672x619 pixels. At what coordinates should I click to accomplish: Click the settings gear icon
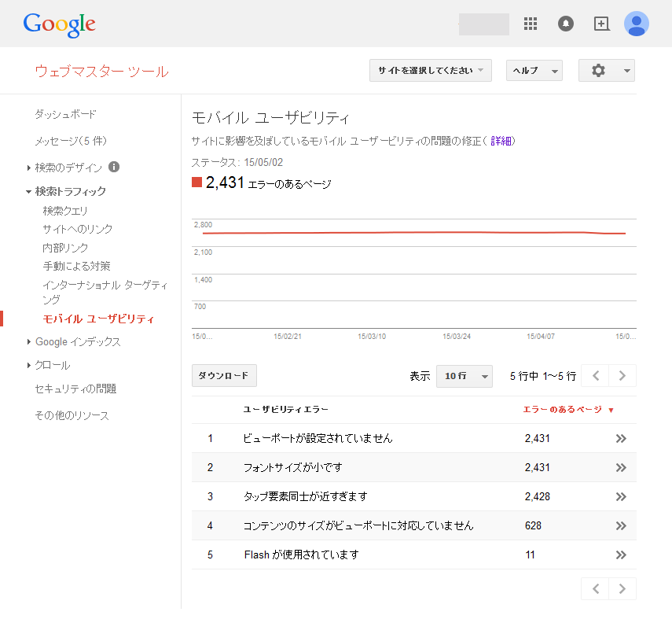pyautogui.click(x=598, y=70)
